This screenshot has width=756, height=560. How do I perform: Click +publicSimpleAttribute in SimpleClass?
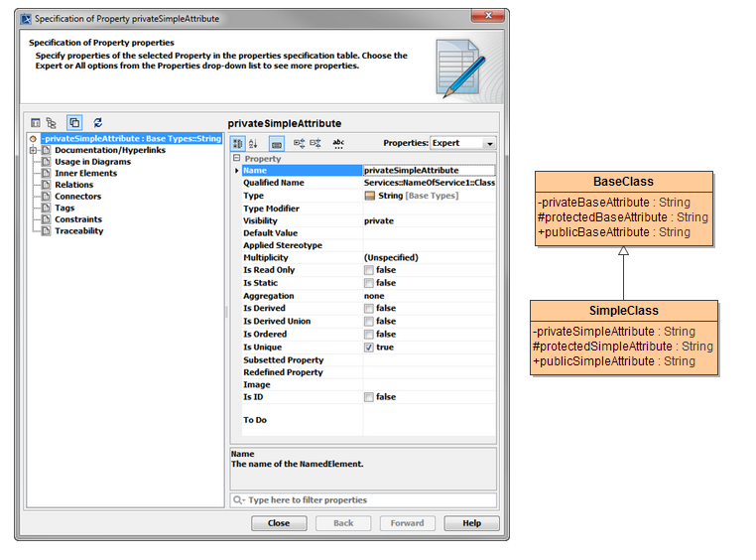click(614, 361)
